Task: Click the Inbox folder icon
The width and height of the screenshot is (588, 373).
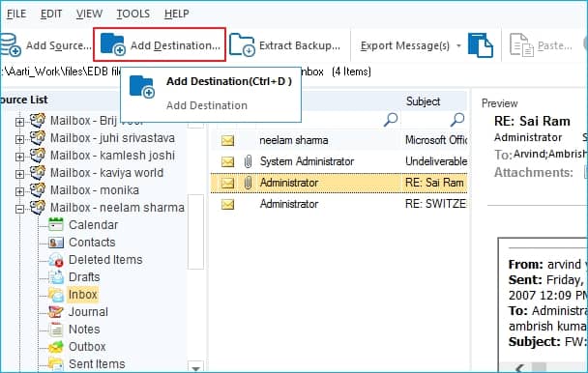Action: click(x=56, y=295)
